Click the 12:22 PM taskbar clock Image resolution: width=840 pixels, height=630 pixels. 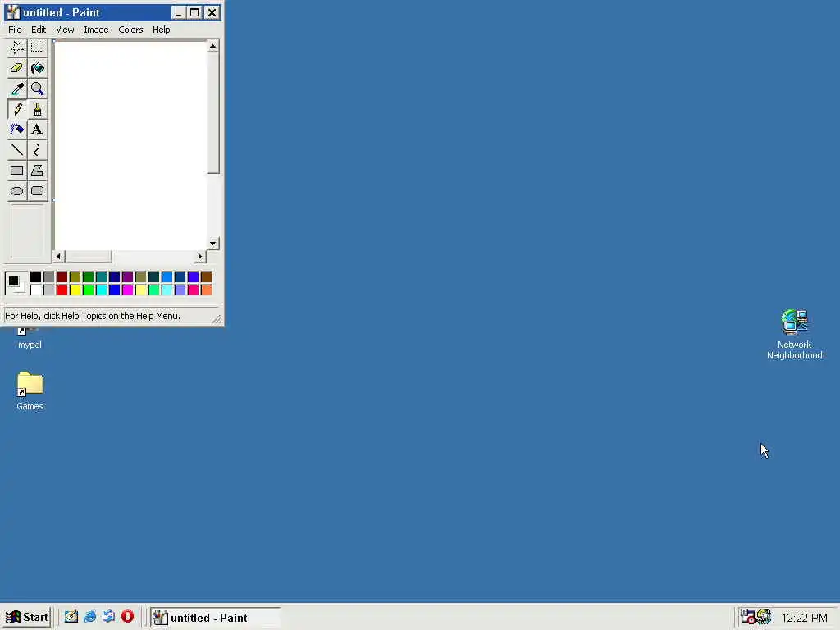[x=804, y=618]
